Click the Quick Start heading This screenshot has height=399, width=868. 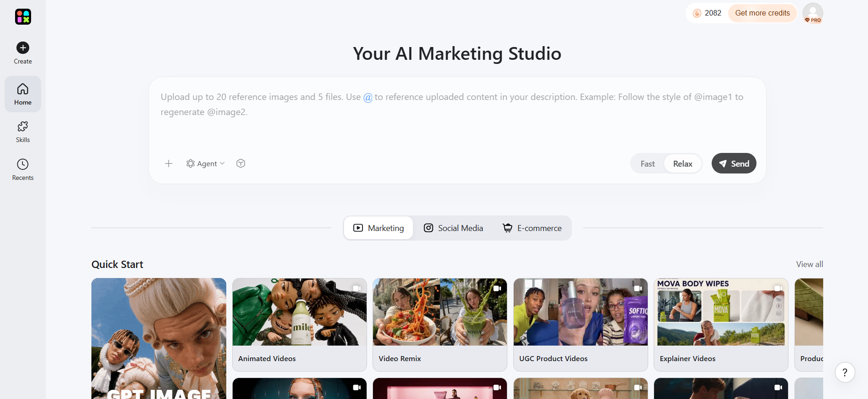117,264
